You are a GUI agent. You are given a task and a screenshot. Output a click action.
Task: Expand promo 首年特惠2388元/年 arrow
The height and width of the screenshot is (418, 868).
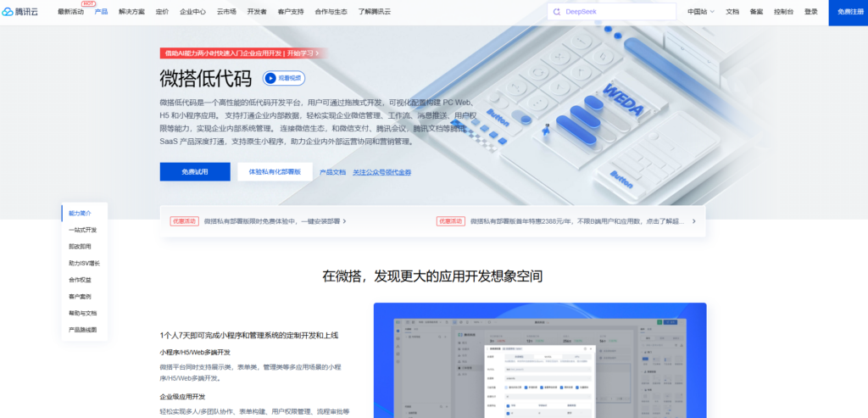693,221
